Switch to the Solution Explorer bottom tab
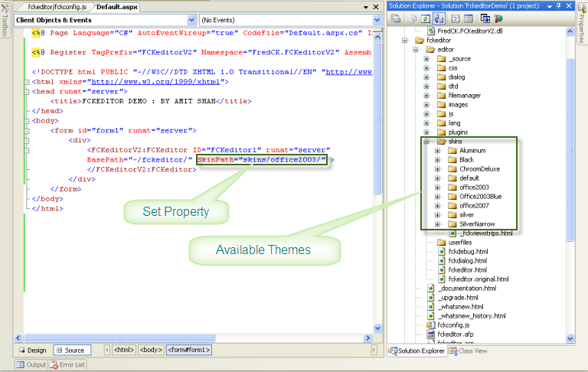This screenshot has width=588, height=372. pos(416,351)
